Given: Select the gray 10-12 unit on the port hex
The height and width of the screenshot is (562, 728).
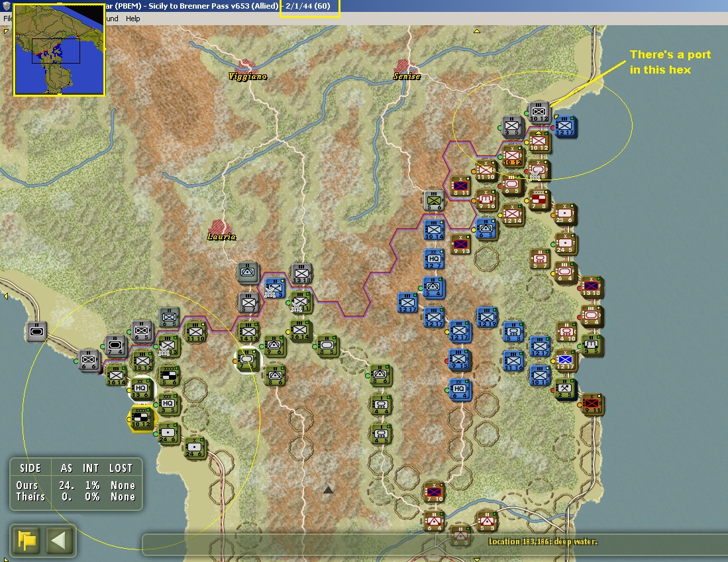Looking at the screenshot, I should 539,112.
